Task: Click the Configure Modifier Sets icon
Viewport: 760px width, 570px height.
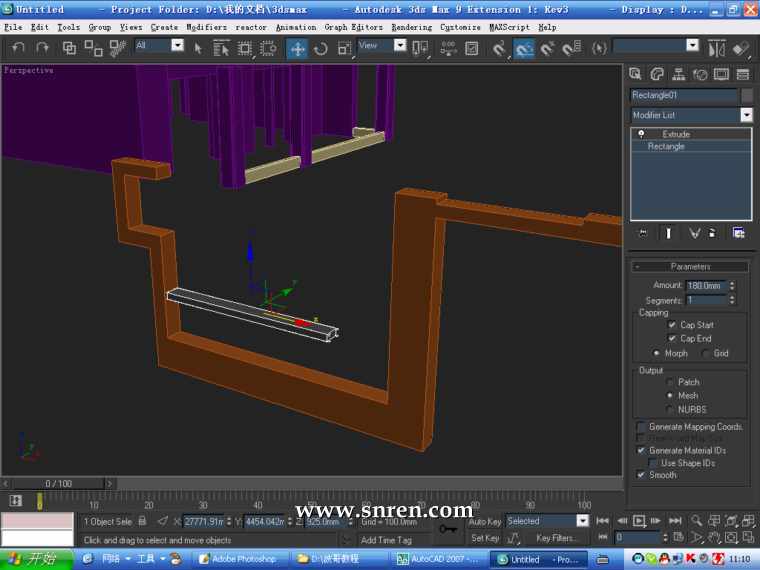Action: [738, 233]
